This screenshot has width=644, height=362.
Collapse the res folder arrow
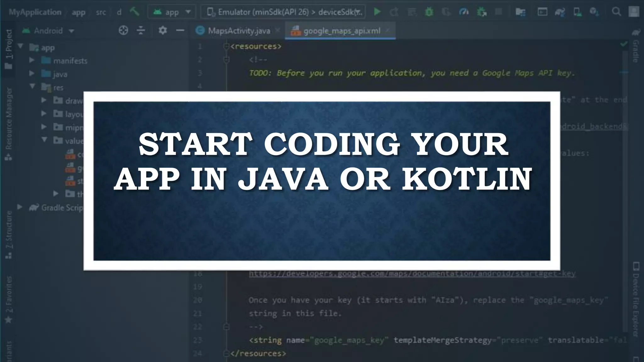point(32,86)
